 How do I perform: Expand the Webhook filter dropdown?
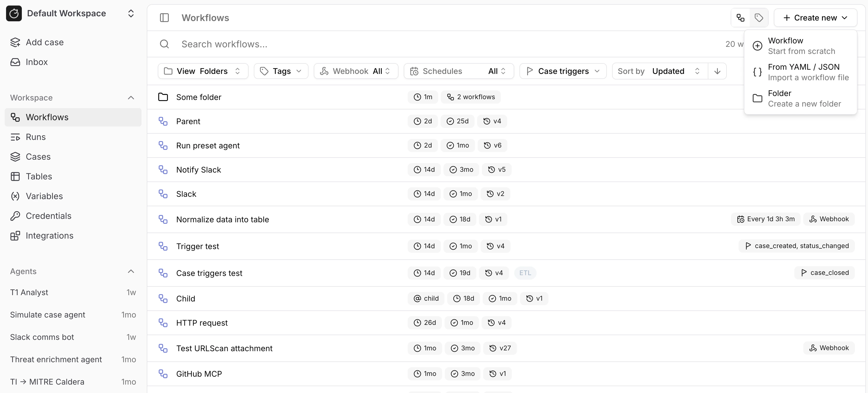coord(356,71)
